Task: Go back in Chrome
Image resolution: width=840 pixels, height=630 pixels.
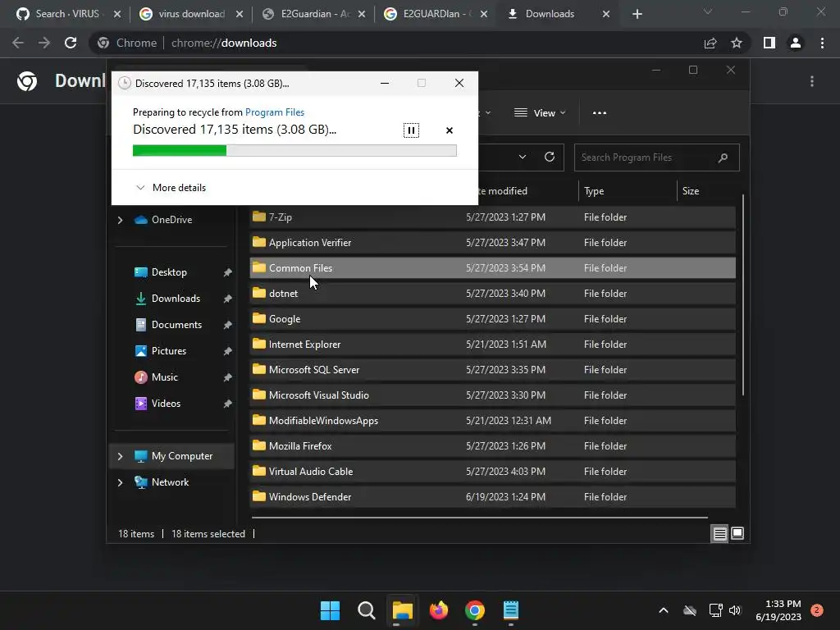Action: (18, 43)
